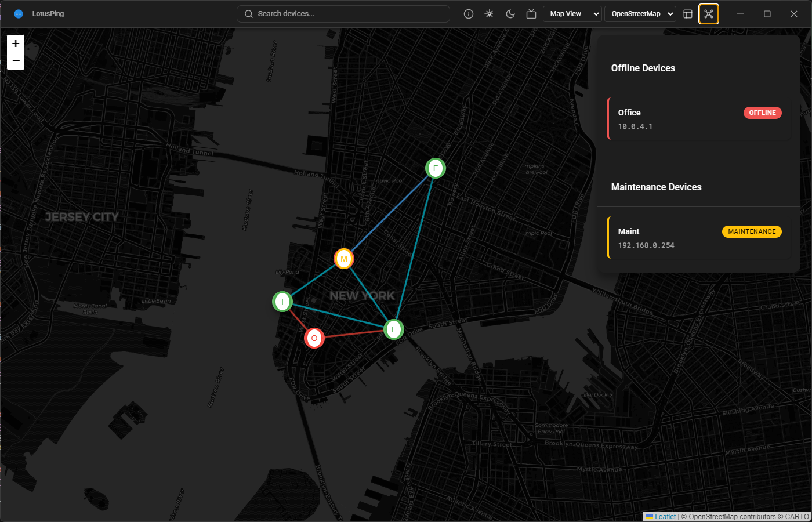Image resolution: width=812 pixels, height=522 pixels.
Task: Enable dark mode with the moon icon
Action: pos(510,14)
